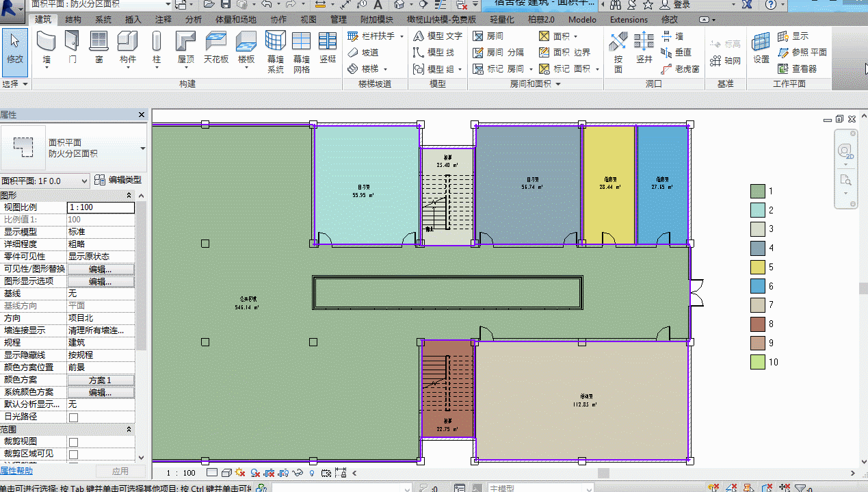Image resolution: width=868 pixels, height=492 pixels.
Task: Select the 幕墙系统 curtain system tool
Action: pos(275,52)
